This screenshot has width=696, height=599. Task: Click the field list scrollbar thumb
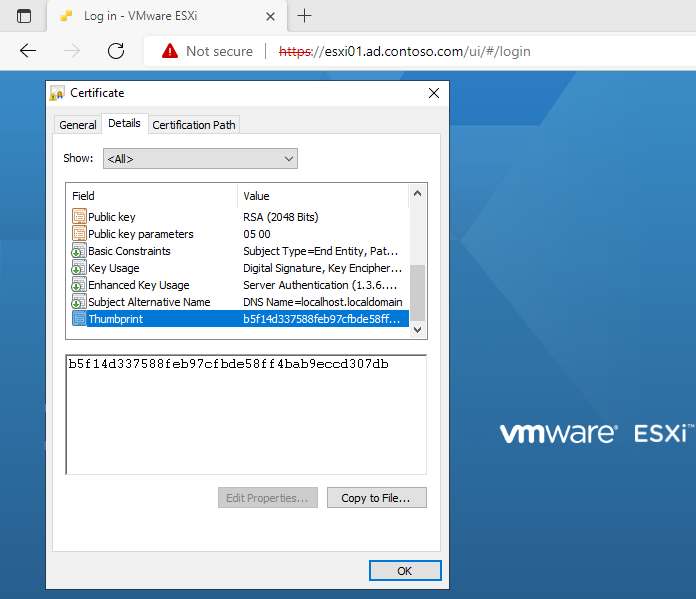pyautogui.click(x=417, y=293)
